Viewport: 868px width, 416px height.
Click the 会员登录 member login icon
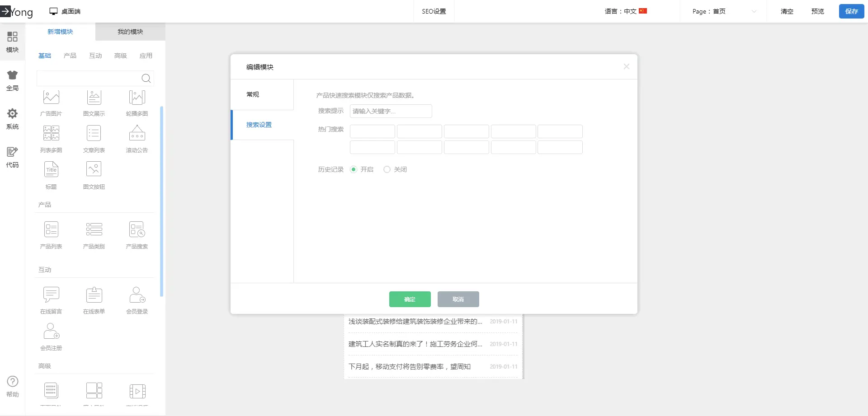(x=137, y=295)
